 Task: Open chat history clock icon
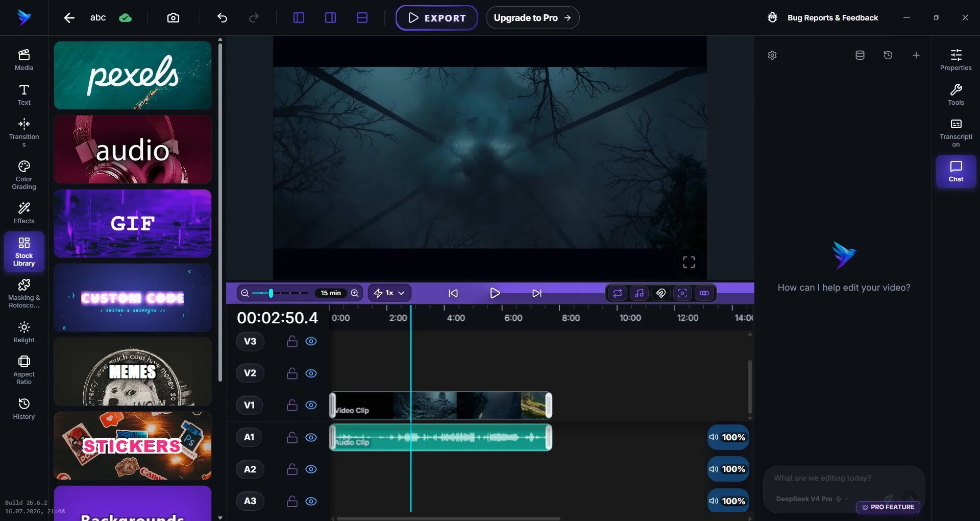point(888,55)
